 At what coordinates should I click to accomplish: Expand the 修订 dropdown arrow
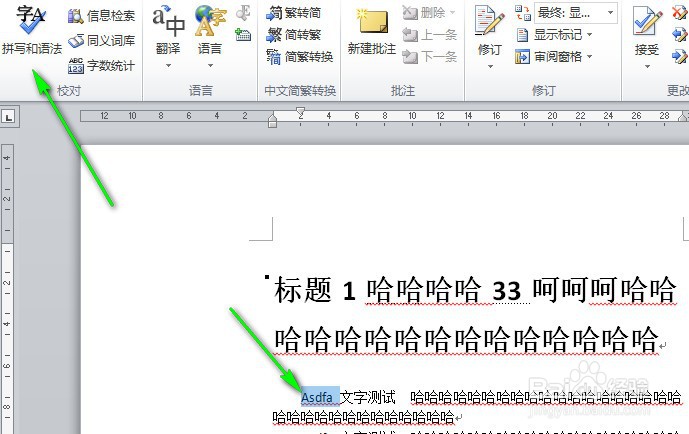[x=490, y=66]
